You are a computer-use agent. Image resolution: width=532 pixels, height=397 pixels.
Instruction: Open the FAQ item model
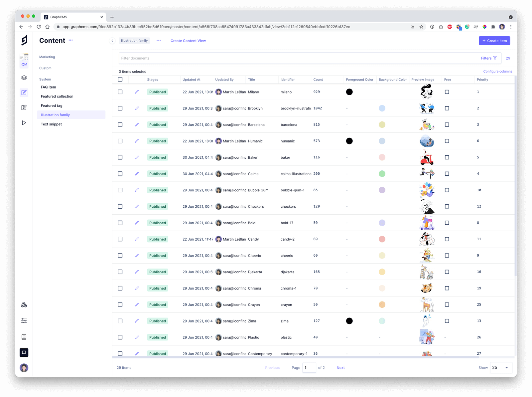[49, 87]
